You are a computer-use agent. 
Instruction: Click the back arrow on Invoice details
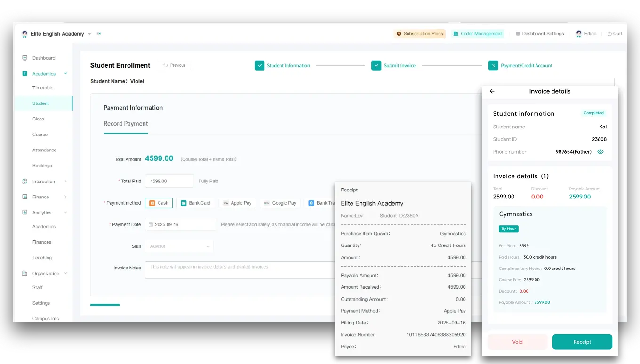(492, 91)
